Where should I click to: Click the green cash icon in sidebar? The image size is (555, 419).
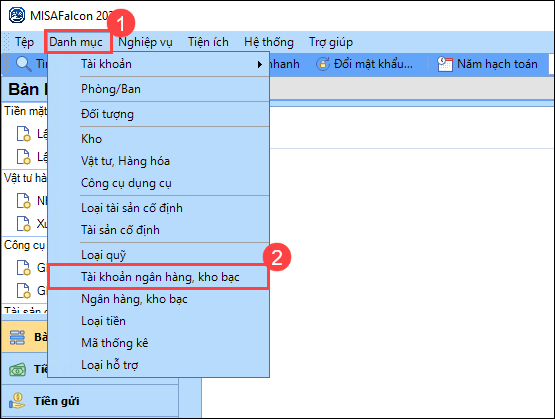pos(17,370)
